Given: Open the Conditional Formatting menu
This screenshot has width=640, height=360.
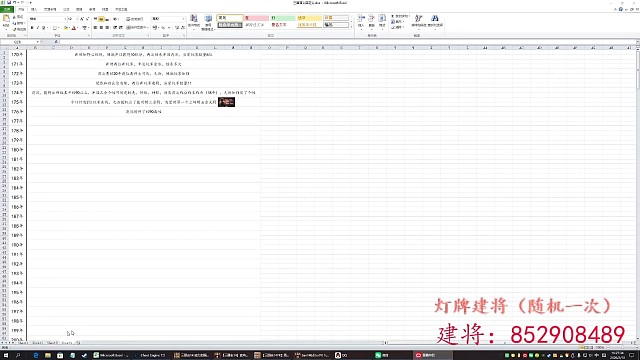Looking at the screenshot, I should click(194, 22).
